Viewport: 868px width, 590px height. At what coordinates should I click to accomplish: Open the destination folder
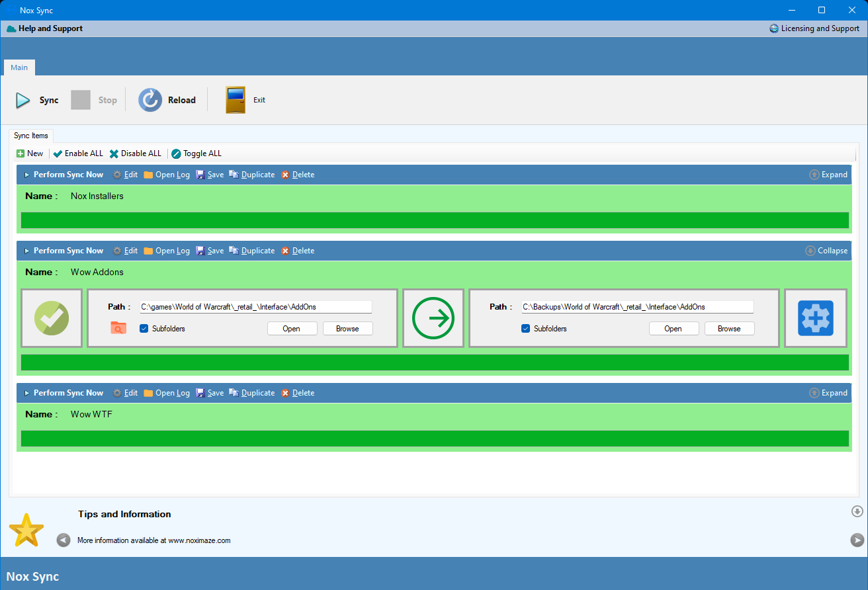673,329
